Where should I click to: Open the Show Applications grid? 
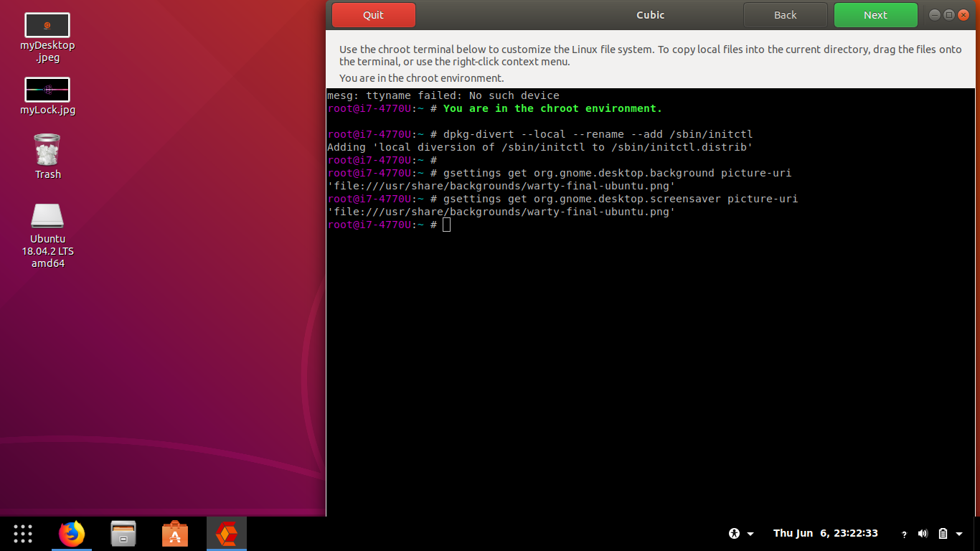pos(22,533)
